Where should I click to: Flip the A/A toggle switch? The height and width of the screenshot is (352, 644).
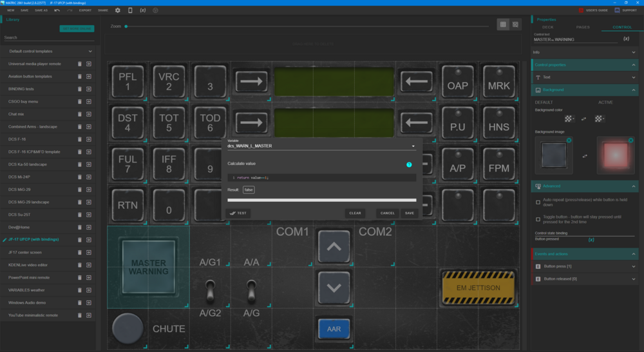tap(251, 290)
